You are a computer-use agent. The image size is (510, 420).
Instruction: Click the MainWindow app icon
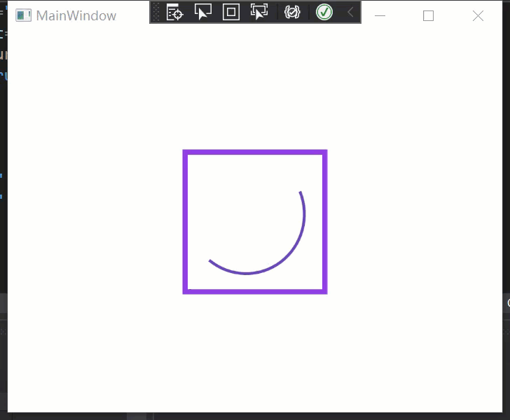click(23, 15)
